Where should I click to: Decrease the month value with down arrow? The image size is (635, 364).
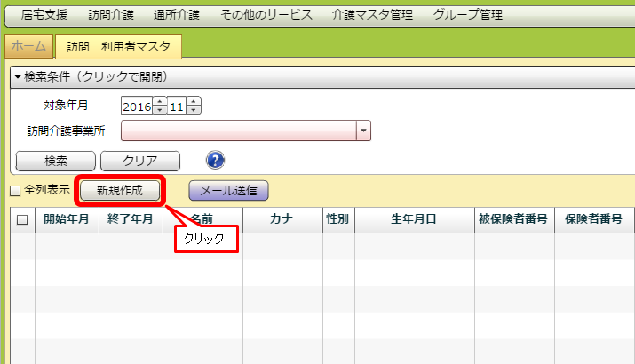point(194,110)
